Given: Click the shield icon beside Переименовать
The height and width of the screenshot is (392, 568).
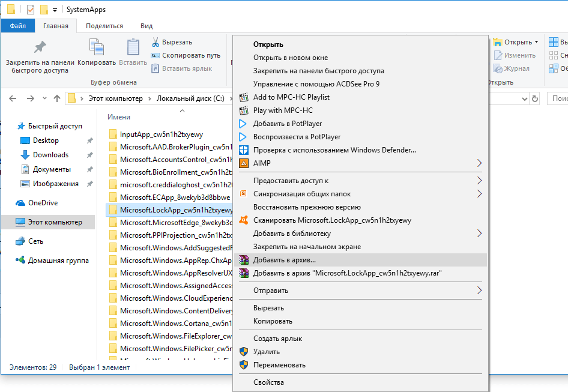Looking at the screenshot, I should (244, 364).
